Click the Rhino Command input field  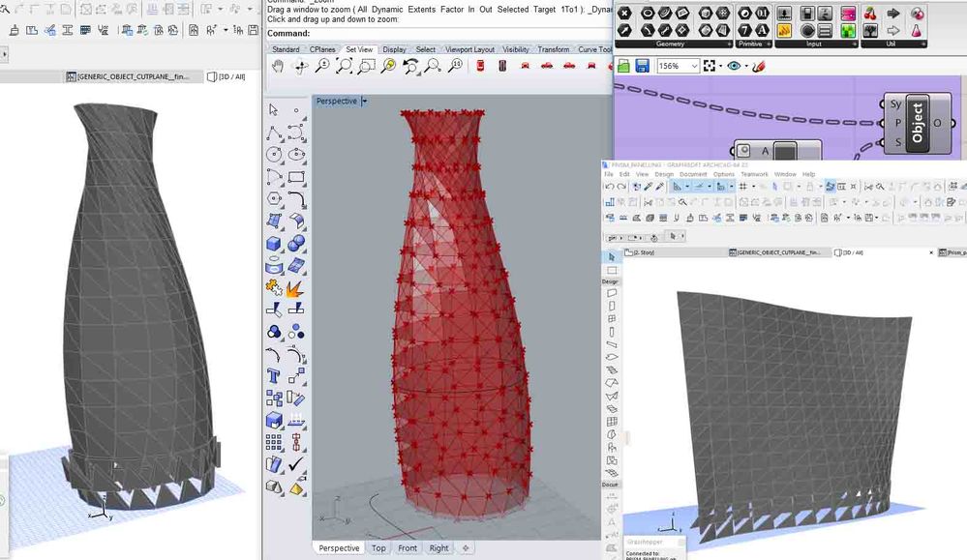click(439, 34)
